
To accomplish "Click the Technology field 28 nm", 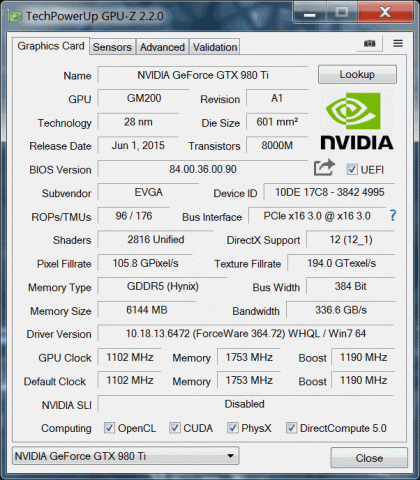I will tap(138, 122).
